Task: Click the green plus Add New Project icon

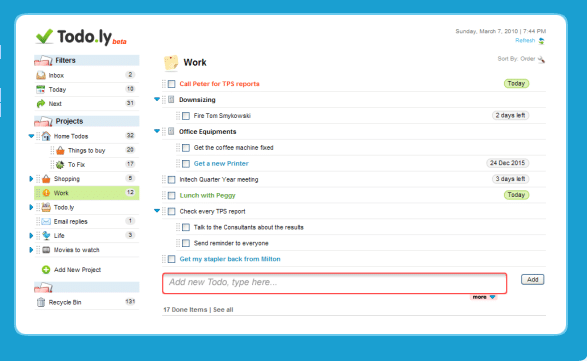Action: (x=46, y=270)
